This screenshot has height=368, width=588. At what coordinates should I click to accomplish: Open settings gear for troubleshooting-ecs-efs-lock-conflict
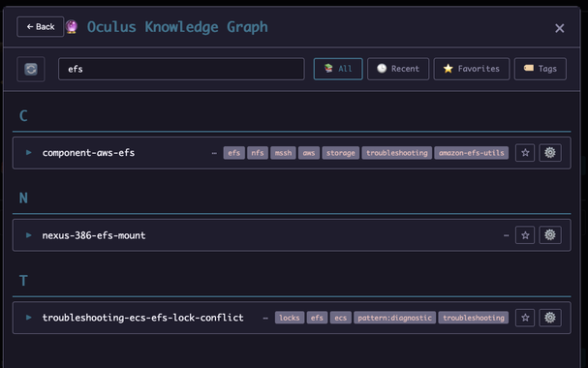(x=550, y=318)
